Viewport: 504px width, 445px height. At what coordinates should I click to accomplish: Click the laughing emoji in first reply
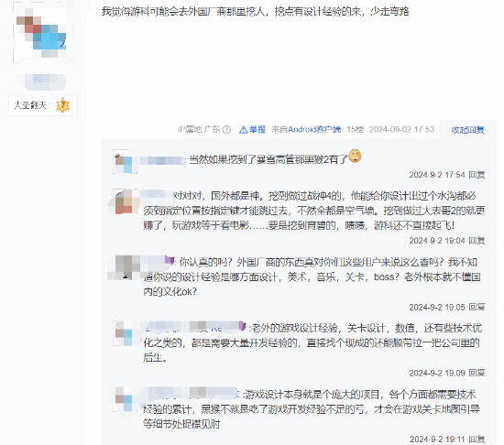[355, 156]
